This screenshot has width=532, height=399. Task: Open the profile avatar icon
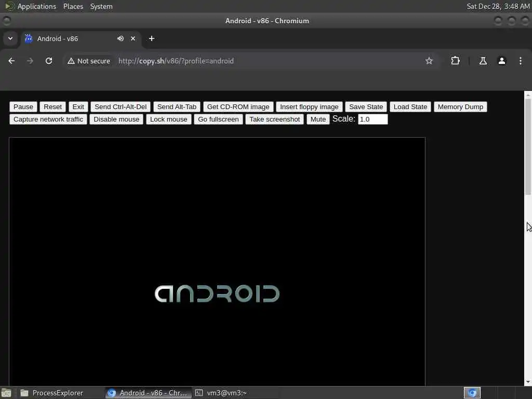point(502,61)
